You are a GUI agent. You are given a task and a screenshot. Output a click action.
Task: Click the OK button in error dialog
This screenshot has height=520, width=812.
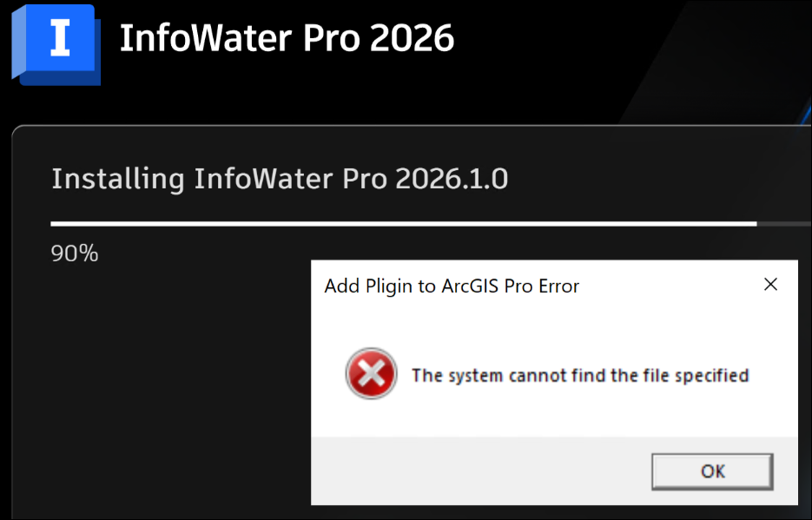712,471
